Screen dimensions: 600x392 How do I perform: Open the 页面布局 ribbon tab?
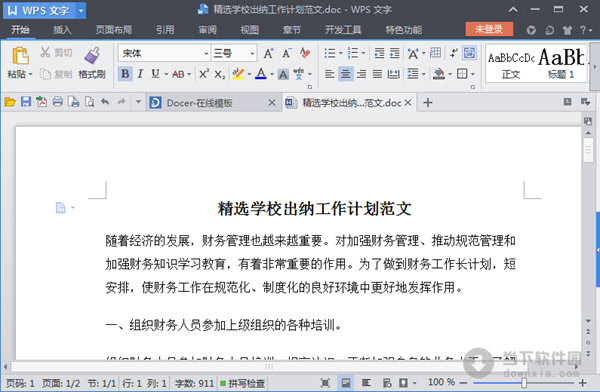coord(114,30)
